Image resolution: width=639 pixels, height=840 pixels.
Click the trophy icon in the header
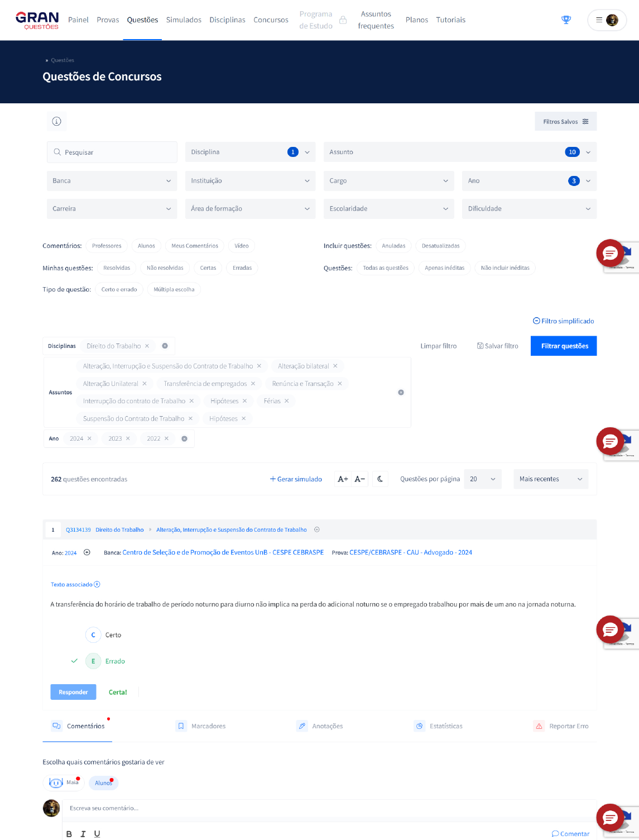(566, 20)
